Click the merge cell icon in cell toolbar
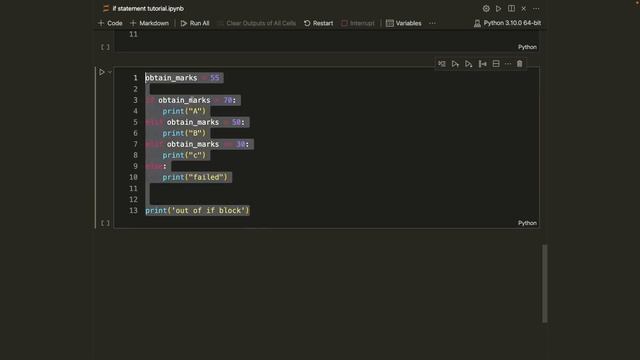640x360 pixels. pyautogui.click(x=482, y=64)
